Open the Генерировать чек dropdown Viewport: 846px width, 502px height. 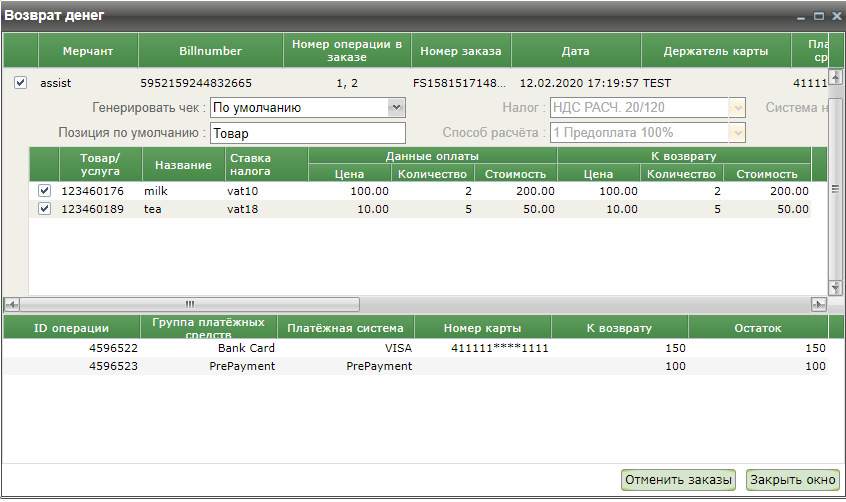396,107
